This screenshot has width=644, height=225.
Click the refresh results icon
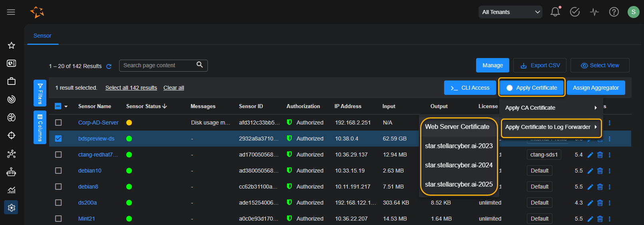click(x=109, y=66)
